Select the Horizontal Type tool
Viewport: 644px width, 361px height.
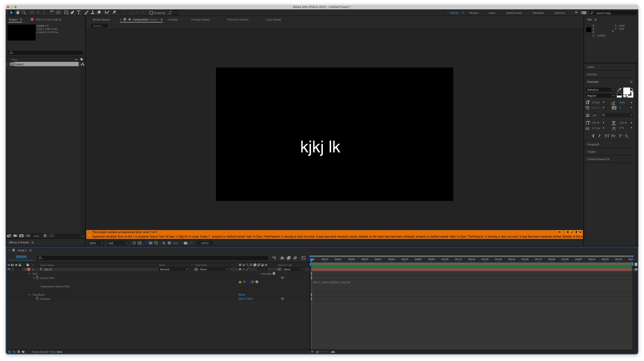pos(78,12)
